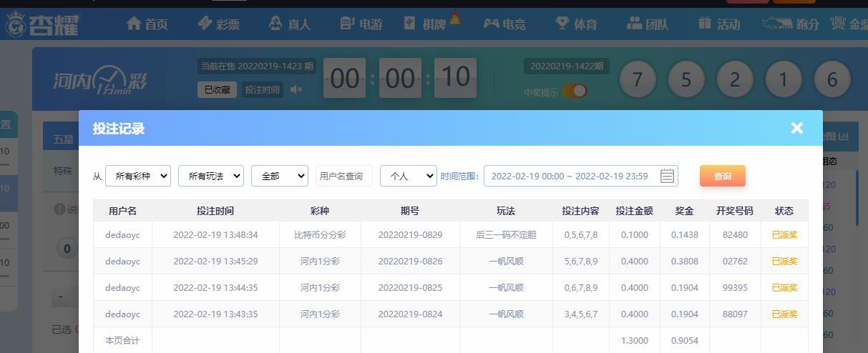Image resolution: width=868 pixels, height=353 pixels.
Task: Close the 投注记录 dialog with X
Action: tap(796, 128)
